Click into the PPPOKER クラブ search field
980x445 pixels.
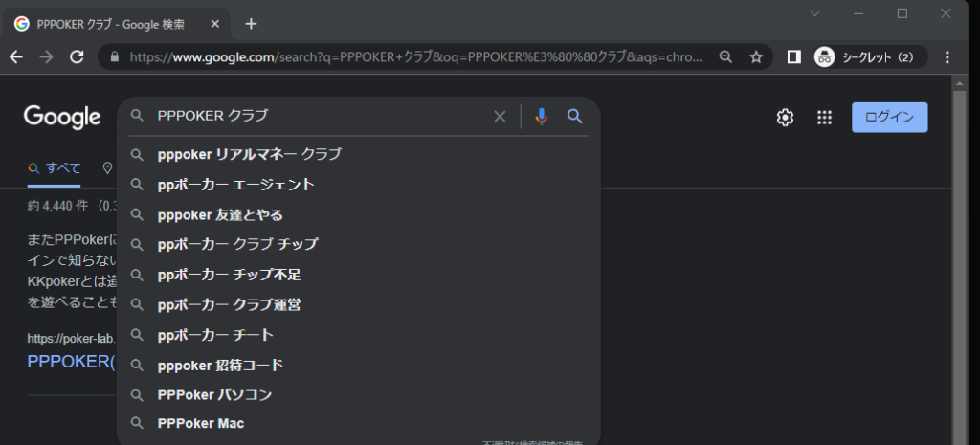[322, 116]
